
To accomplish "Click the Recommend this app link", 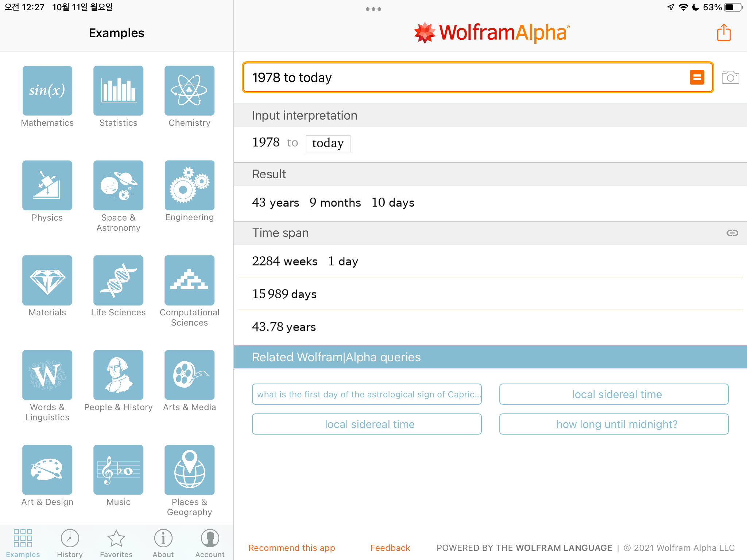I will [x=291, y=548].
